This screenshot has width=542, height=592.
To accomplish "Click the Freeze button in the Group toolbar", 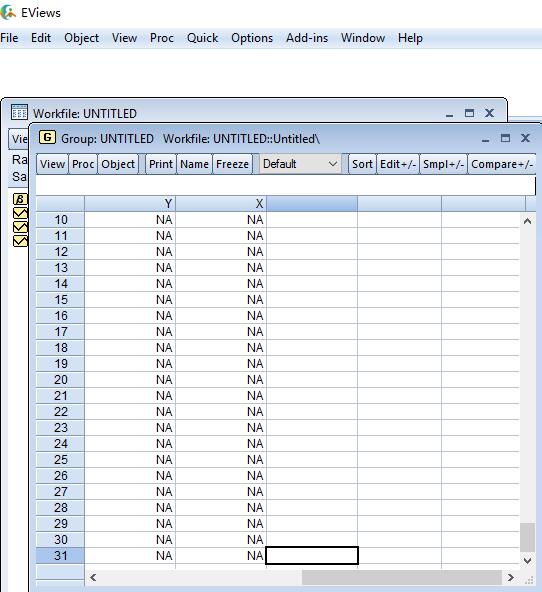I will pos(233,164).
